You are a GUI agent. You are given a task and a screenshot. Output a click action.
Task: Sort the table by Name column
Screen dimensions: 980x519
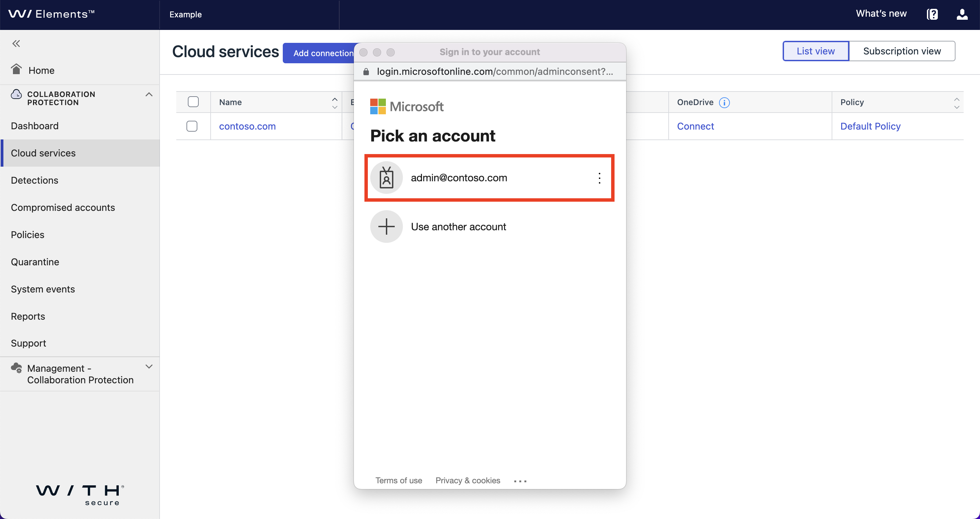point(334,103)
